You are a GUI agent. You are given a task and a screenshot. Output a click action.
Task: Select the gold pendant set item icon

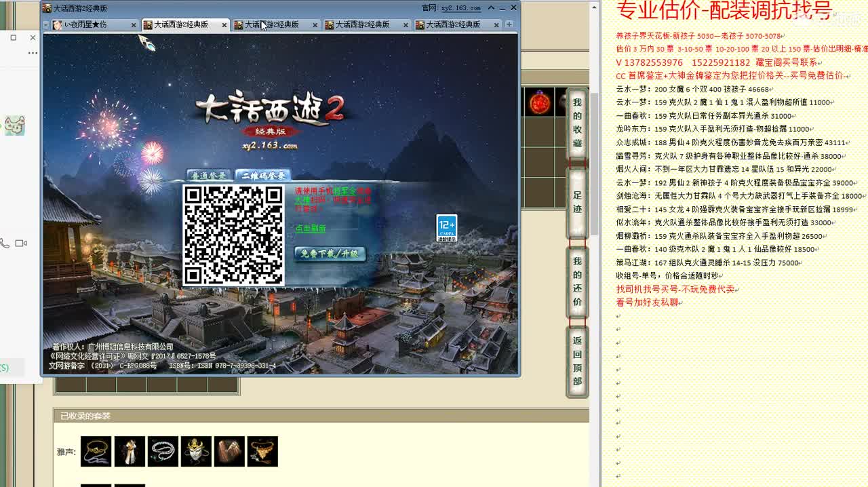click(262, 452)
